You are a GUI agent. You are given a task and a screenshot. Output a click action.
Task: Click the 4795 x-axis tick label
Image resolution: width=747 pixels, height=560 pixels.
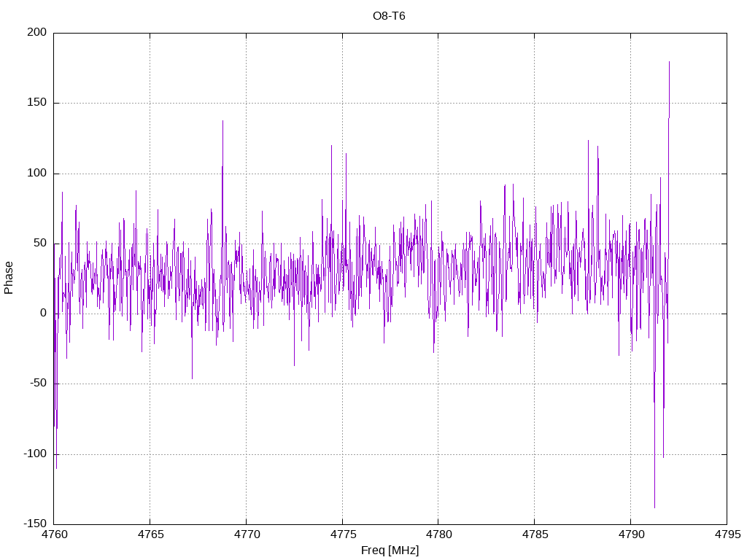tap(727, 534)
